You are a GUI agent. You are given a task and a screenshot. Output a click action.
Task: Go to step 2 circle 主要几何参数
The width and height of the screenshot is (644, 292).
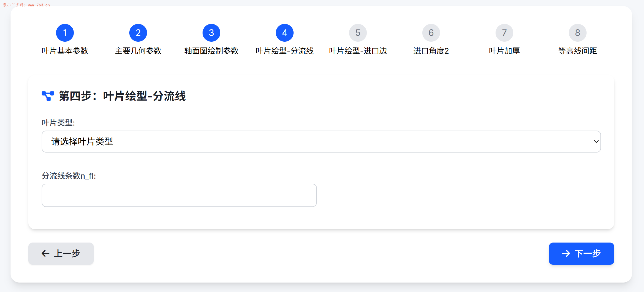[138, 33]
